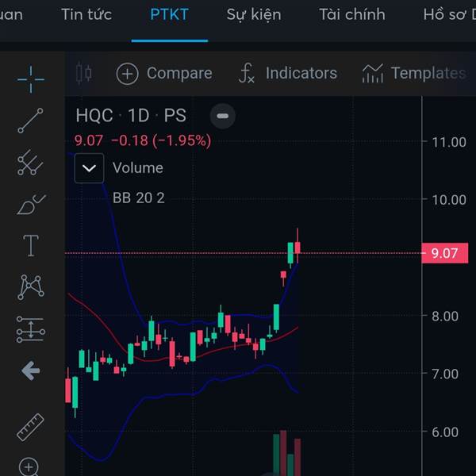Click the 6.00 price axis value

[x=445, y=432]
